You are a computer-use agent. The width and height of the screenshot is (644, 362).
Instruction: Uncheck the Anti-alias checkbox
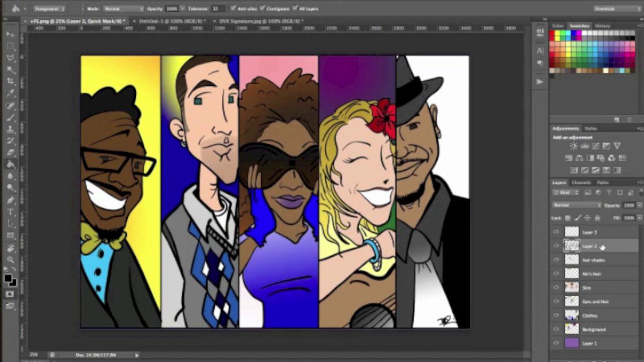[x=233, y=8]
